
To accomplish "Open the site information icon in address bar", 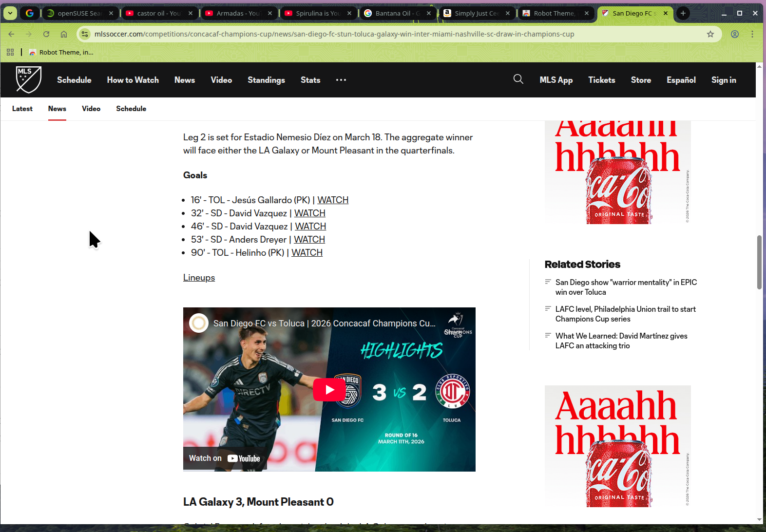I will (x=85, y=34).
